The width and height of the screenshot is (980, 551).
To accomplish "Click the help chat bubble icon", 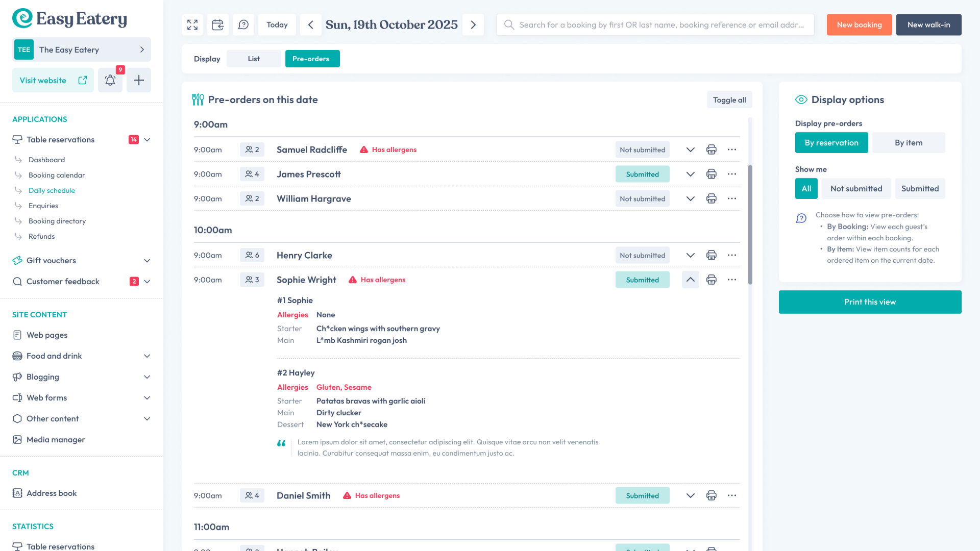I will click(x=243, y=24).
